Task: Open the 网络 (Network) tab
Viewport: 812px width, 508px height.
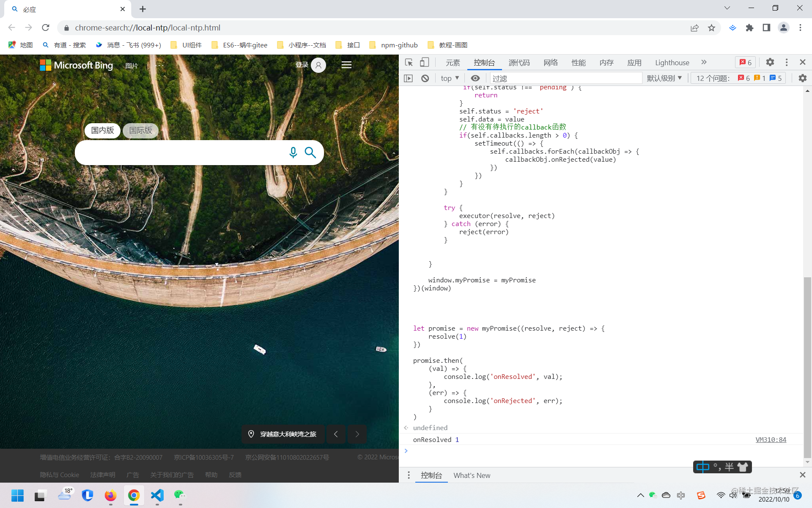Action: [551, 63]
